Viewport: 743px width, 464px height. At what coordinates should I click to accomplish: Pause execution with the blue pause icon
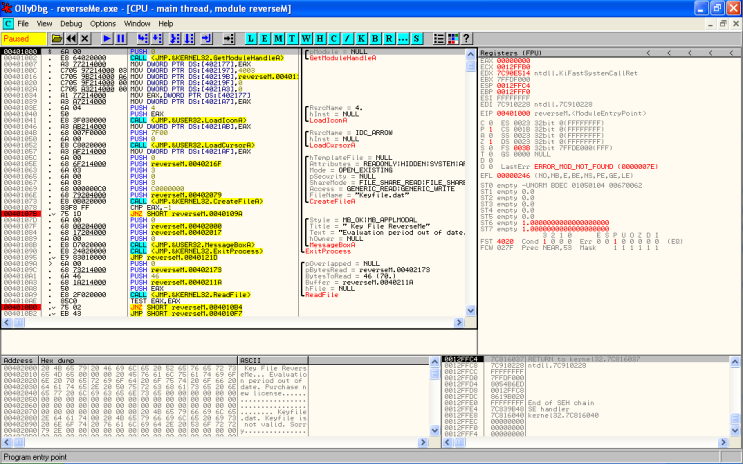(121, 39)
